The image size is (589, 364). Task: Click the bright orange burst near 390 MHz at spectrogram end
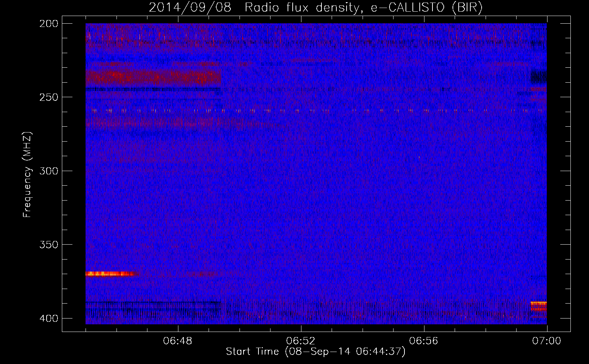click(x=538, y=306)
